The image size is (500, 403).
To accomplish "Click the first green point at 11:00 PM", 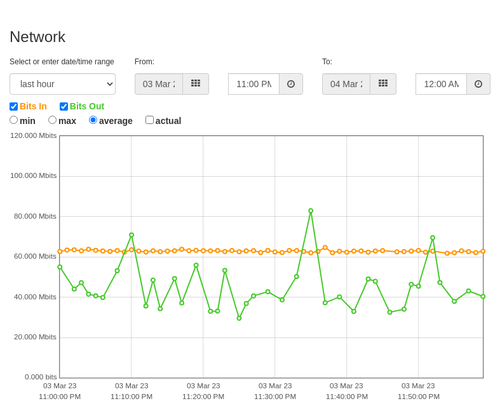I will (60, 267).
